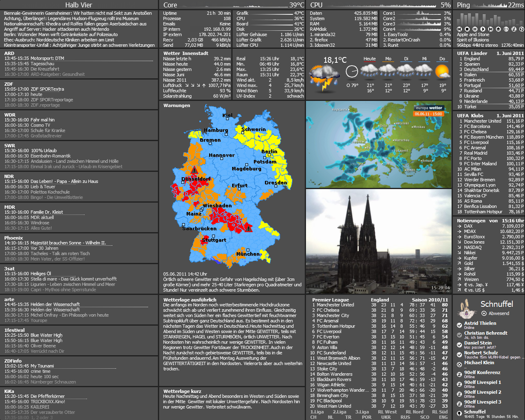Screen dimensions: 525x420
Task: Click DAX trend arrow icon
Action: (459, 226)
